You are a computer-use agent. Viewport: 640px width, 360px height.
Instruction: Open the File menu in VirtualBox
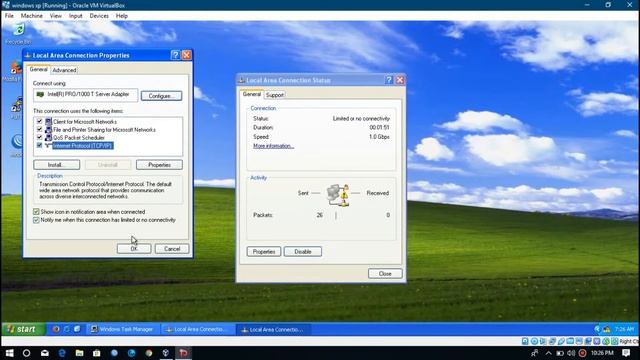(9, 16)
